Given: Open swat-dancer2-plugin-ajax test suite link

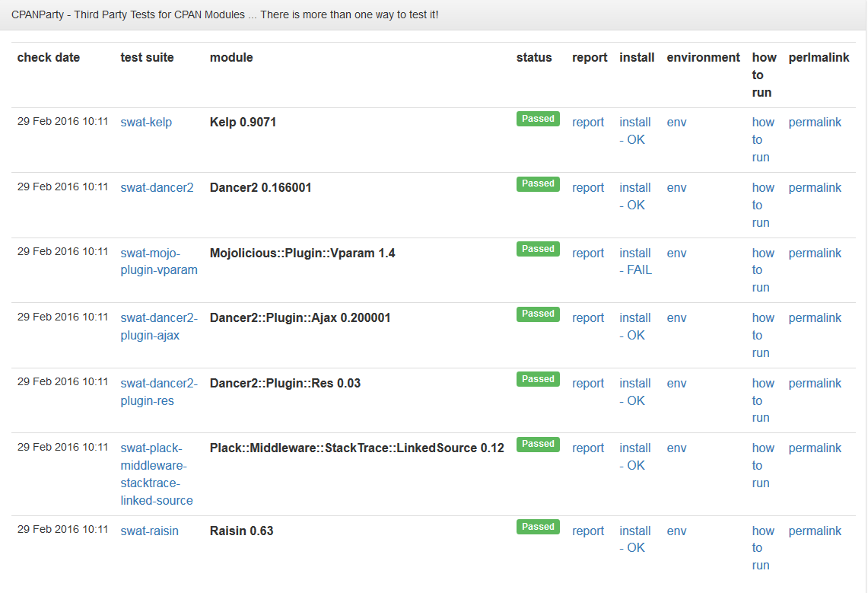Looking at the screenshot, I should click(x=159, y=327).
